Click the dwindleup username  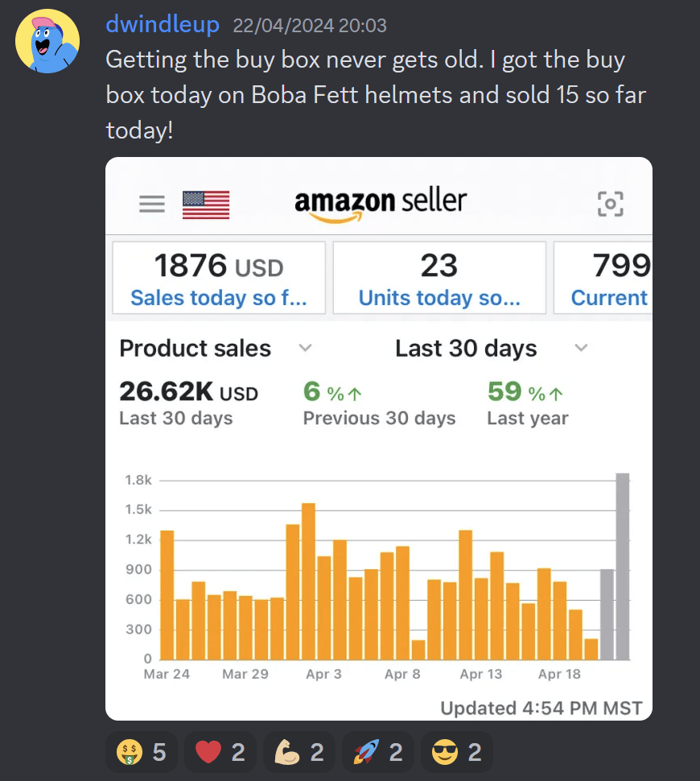tap(162, 25)
